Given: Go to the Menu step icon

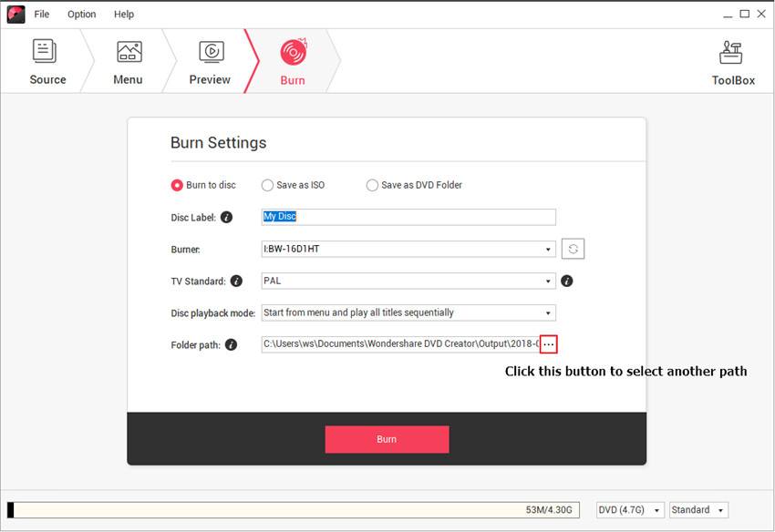Looking at the screenshot, I should point(129,51).
